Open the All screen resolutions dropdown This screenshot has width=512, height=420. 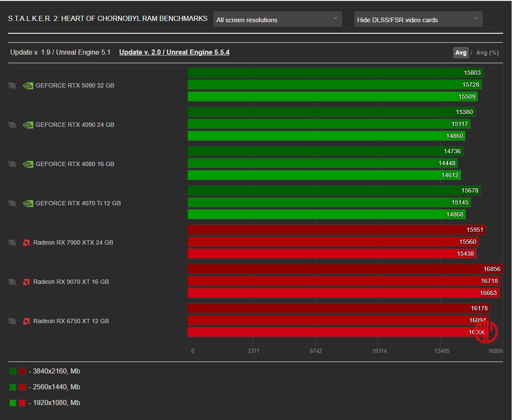pos(277,19)
